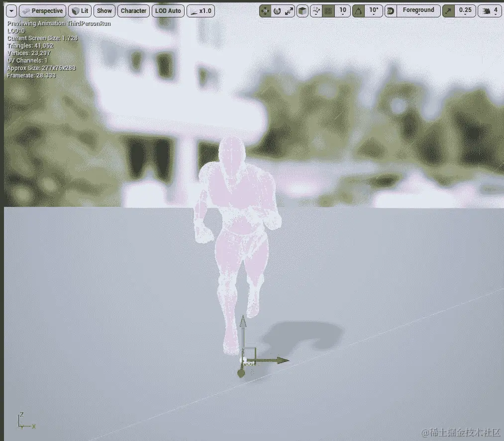Toggle scale snapping

[448, 11]
